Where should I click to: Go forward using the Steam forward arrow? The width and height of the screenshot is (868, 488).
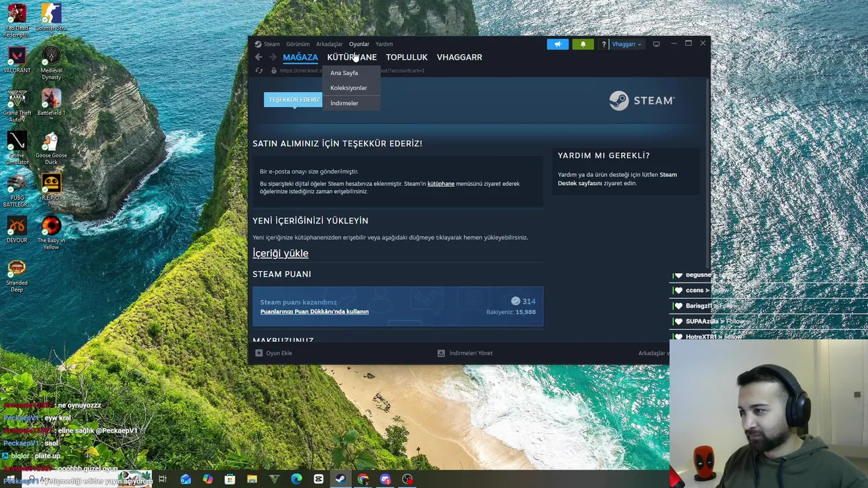click(273, 57)
